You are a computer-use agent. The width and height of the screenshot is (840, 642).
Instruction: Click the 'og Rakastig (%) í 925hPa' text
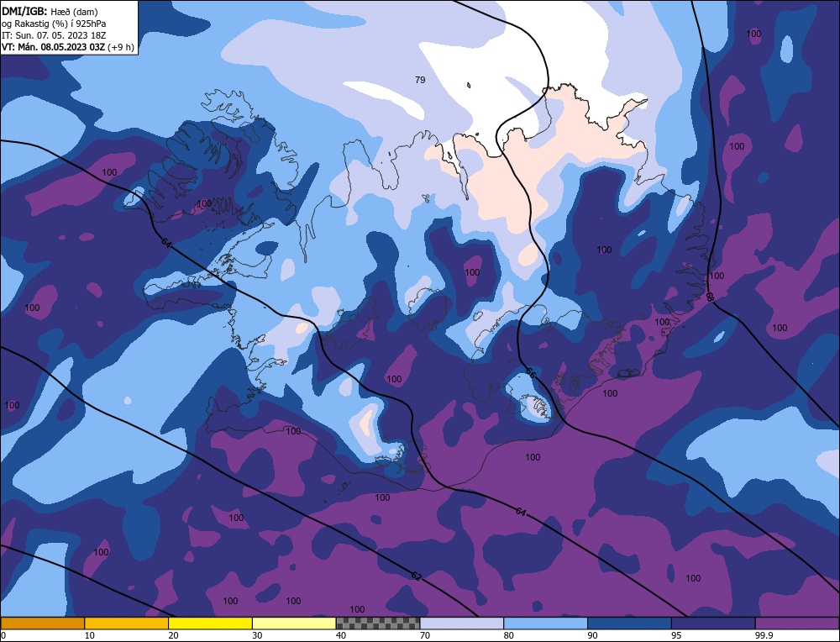pos(54,24)
